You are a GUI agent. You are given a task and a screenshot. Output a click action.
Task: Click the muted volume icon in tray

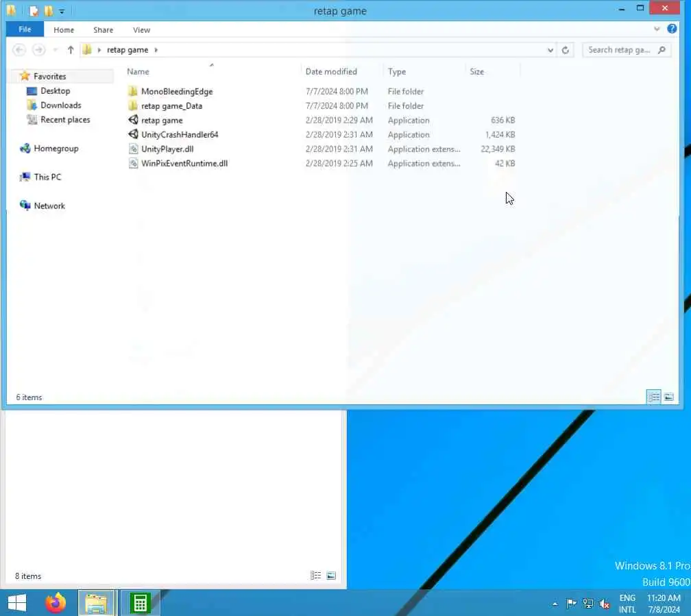click(604, 604)
